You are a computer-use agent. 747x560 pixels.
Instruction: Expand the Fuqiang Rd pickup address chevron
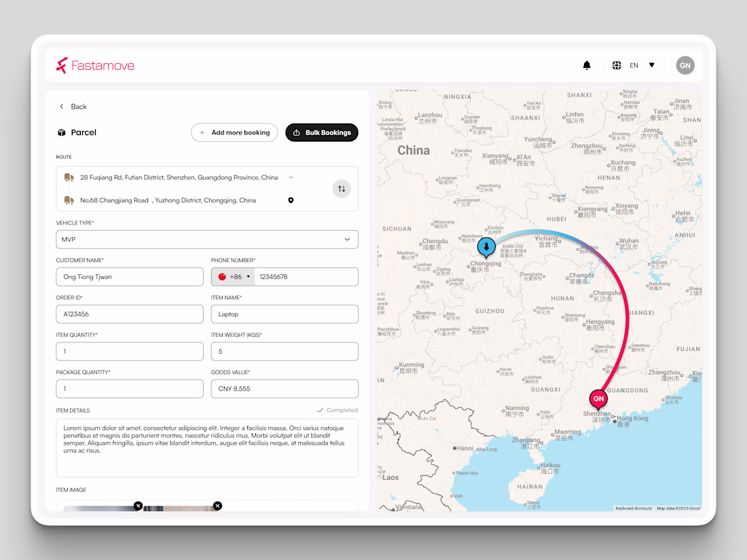click(291, 177)
